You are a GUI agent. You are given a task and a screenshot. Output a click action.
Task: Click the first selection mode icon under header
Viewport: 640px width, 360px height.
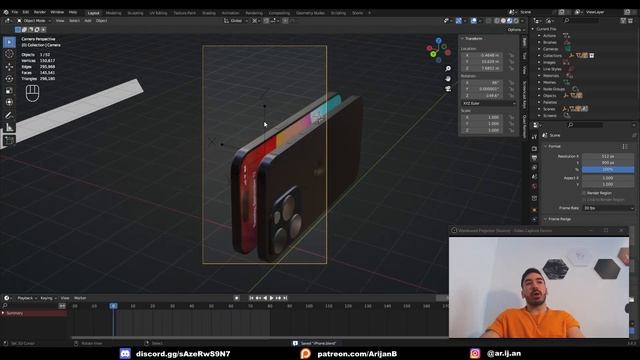[18, 29]
